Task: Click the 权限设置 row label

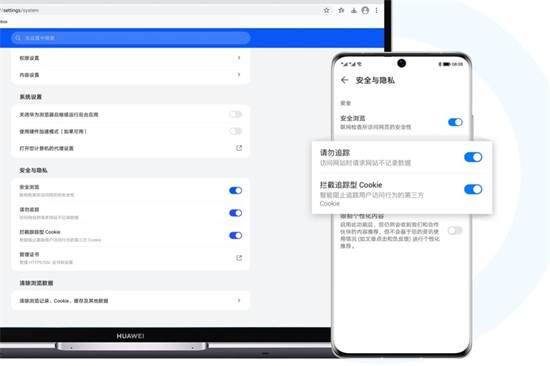Action: click(x=29, y=58)
